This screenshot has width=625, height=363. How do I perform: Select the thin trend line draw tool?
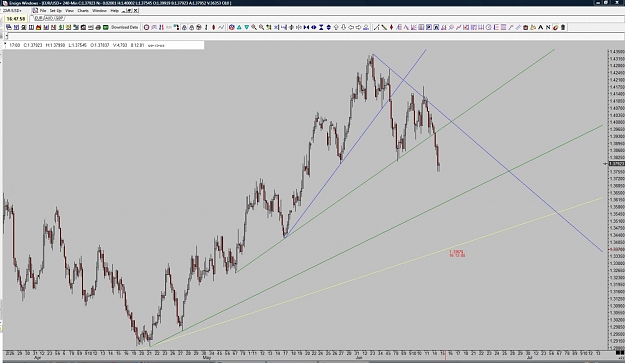[x=376, y=27]
